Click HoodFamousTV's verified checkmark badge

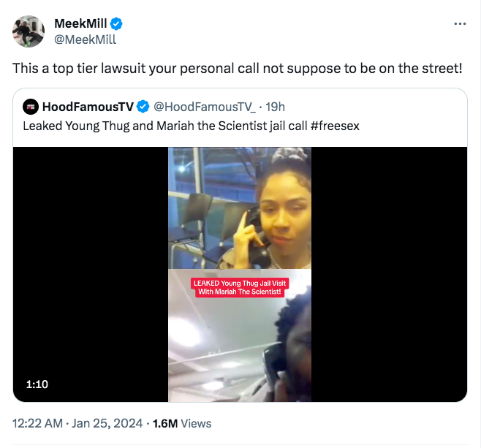[x=144, y=107]
